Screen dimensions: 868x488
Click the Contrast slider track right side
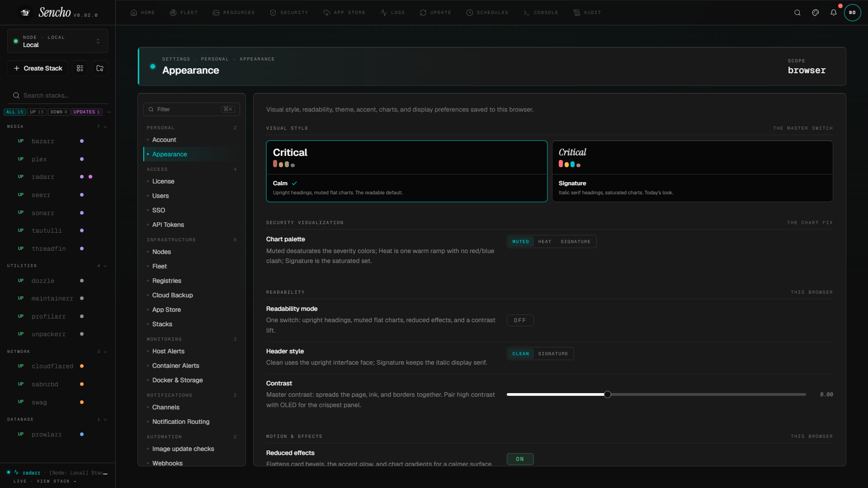[708, 394]
